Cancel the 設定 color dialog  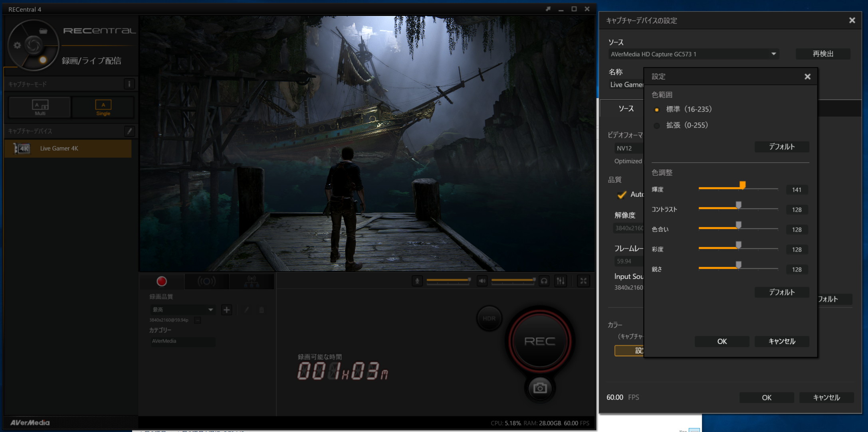(782, 341)
